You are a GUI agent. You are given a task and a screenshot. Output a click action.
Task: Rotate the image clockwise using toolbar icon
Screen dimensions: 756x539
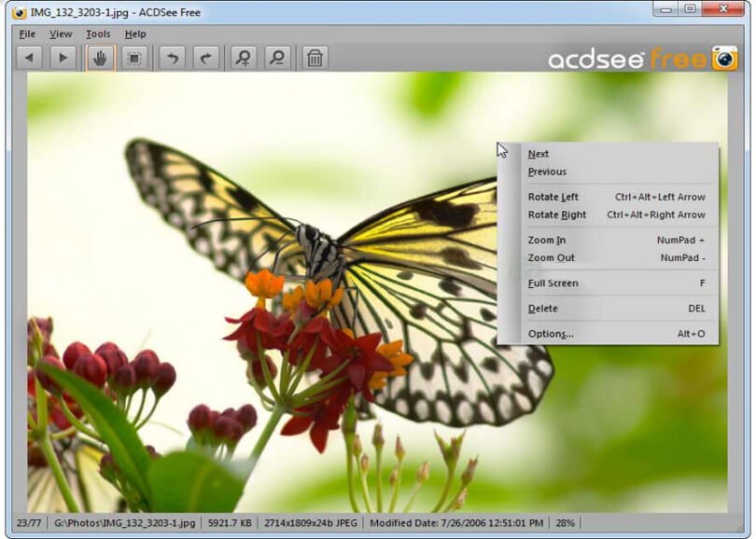click(x=207, y=59)
